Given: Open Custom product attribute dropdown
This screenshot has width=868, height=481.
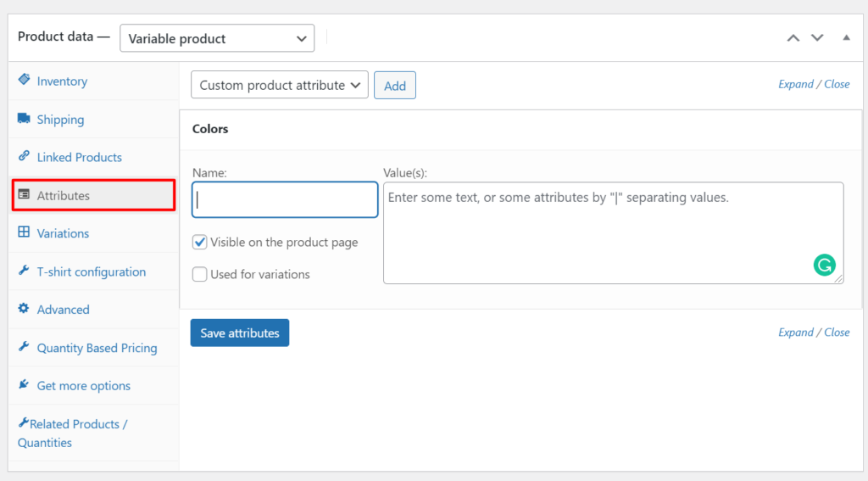Looking at the screenshot, I should tap(280, 86).
